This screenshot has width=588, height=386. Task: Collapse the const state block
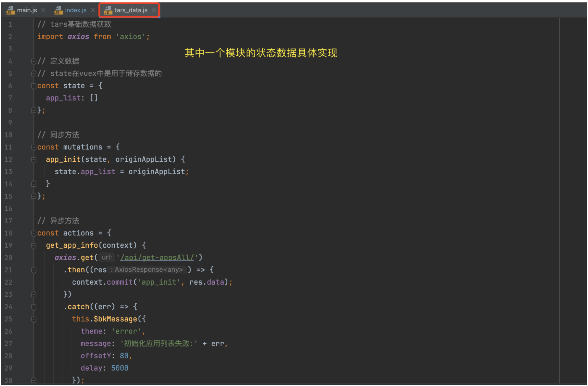34,86
